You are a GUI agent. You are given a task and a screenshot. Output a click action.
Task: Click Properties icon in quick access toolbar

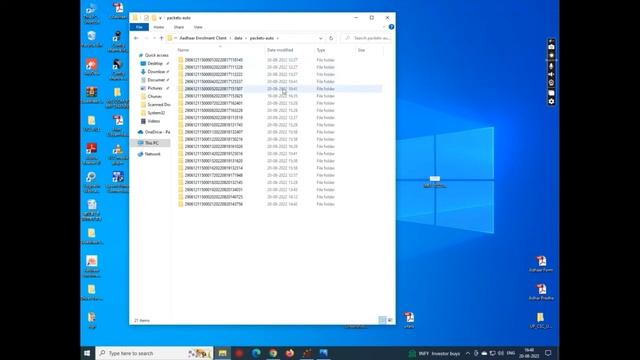click(x=146, y=18)
